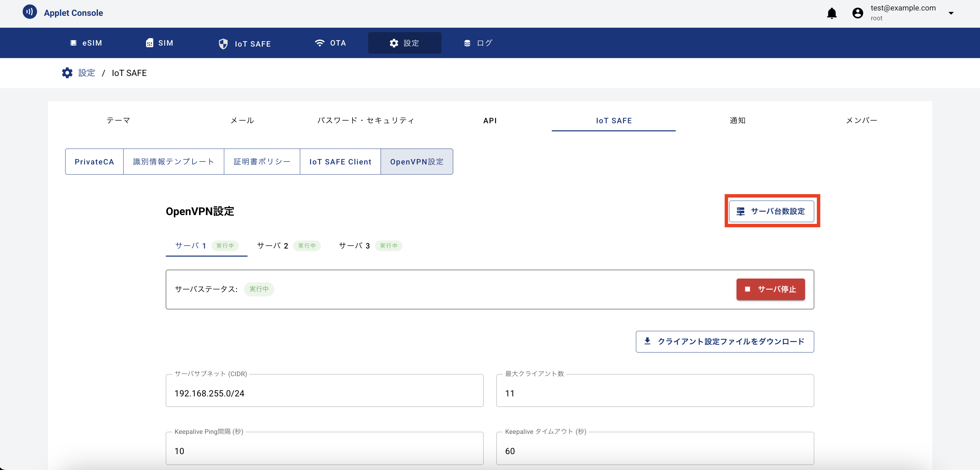Click the notification bell icon
980x470 pixels.
pyautogui.click(x=832, y=13)
